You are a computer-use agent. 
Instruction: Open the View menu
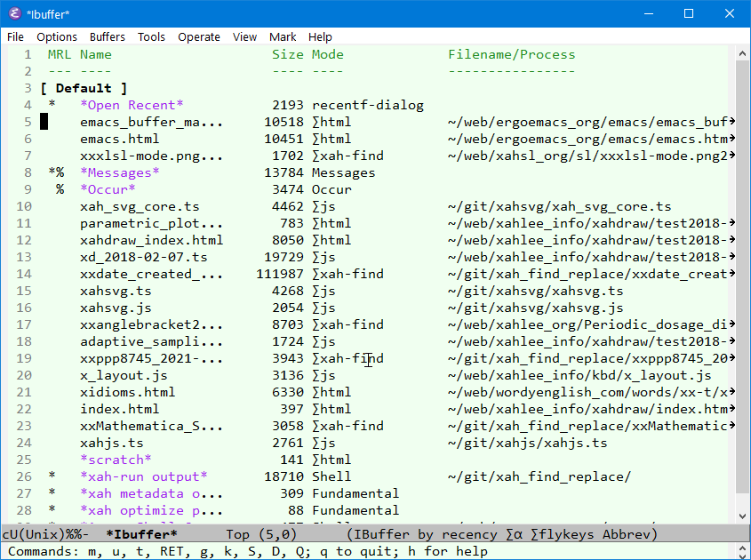[244, 36]
